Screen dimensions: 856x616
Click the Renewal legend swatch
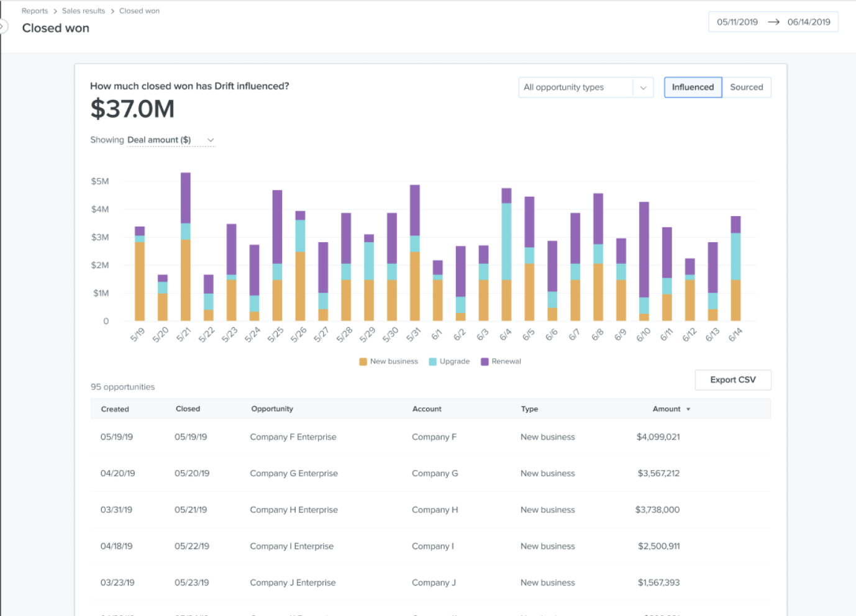point(485,361)
